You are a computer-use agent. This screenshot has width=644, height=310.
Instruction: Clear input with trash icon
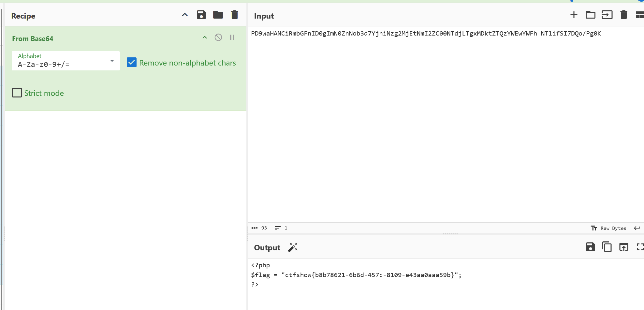tap(624, 15)
